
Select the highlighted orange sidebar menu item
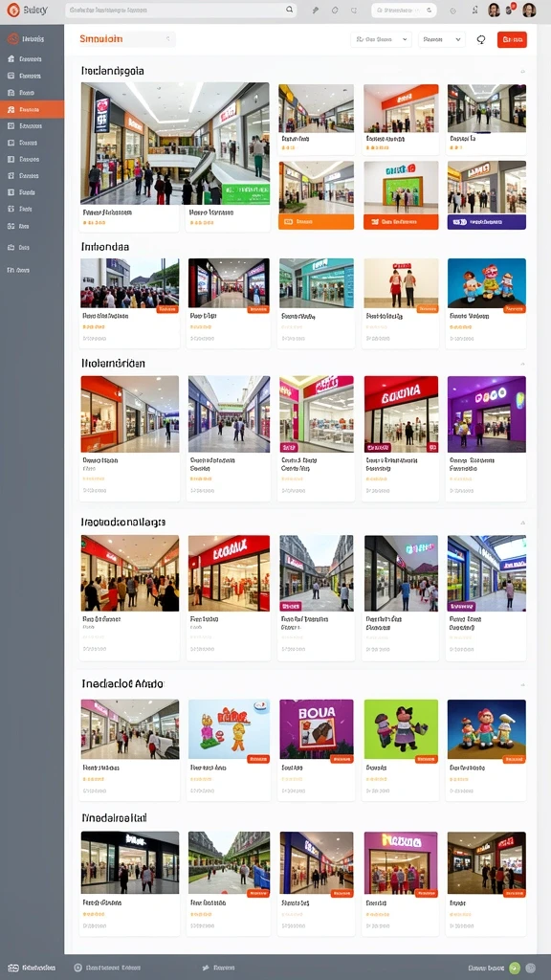click(32, 109)
